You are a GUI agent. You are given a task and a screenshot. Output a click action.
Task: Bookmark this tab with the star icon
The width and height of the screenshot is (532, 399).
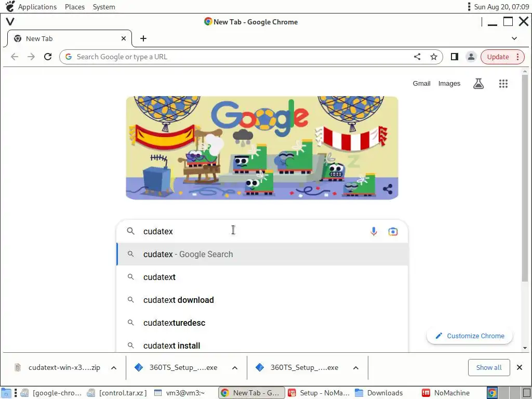pyautogui.click(x=434, y=57)
